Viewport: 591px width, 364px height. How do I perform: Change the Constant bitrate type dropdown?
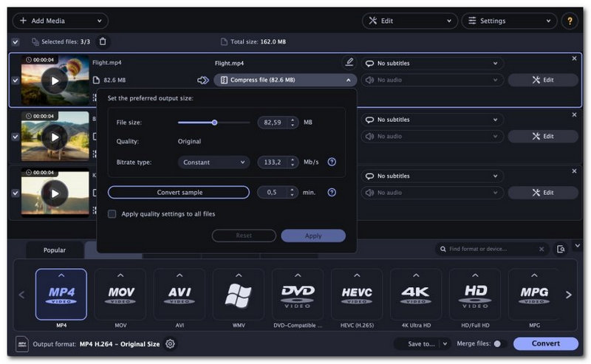(213, 162)
